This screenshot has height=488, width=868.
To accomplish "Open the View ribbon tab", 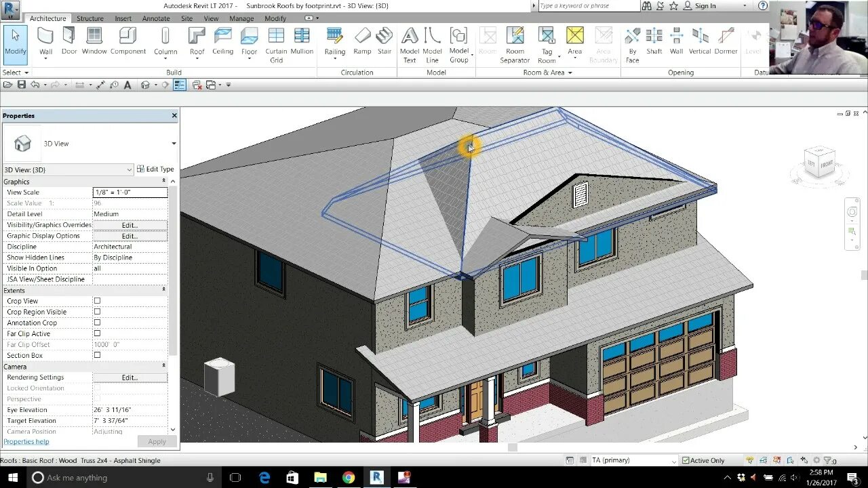I will [212, 18].
